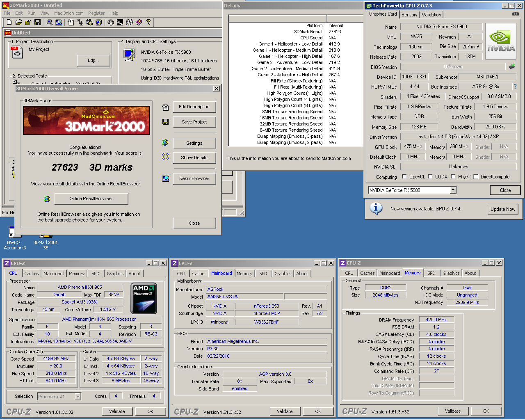Click the AMD Phenom II logo in CPU-Z
Image resolution: width=525 pixels, height=420 pixels.
coord(144,298)
